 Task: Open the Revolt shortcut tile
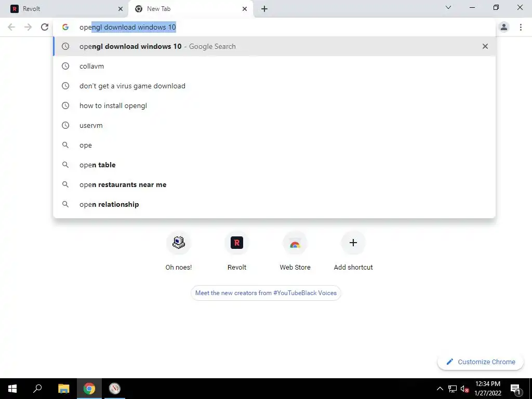tap(237, 251)
